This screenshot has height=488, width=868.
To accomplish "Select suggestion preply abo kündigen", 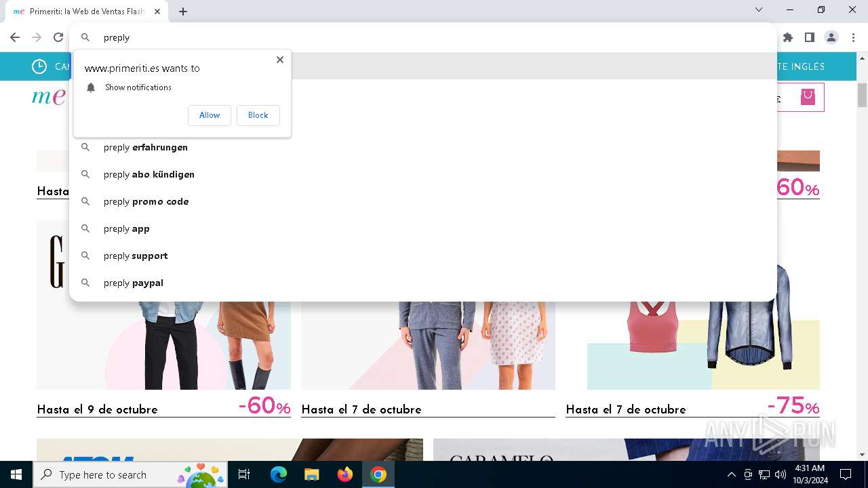I will click(x=423, y=174).
